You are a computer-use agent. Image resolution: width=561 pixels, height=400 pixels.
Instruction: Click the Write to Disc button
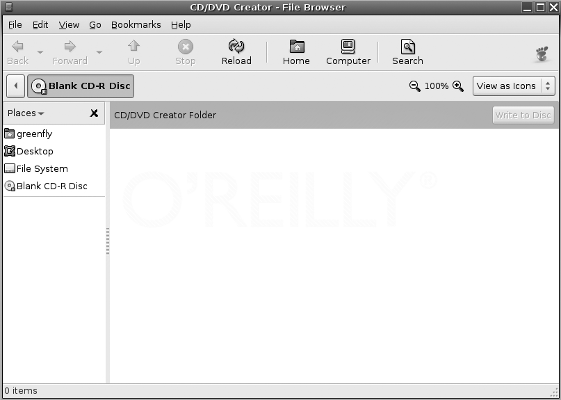[x=523, y=115]
